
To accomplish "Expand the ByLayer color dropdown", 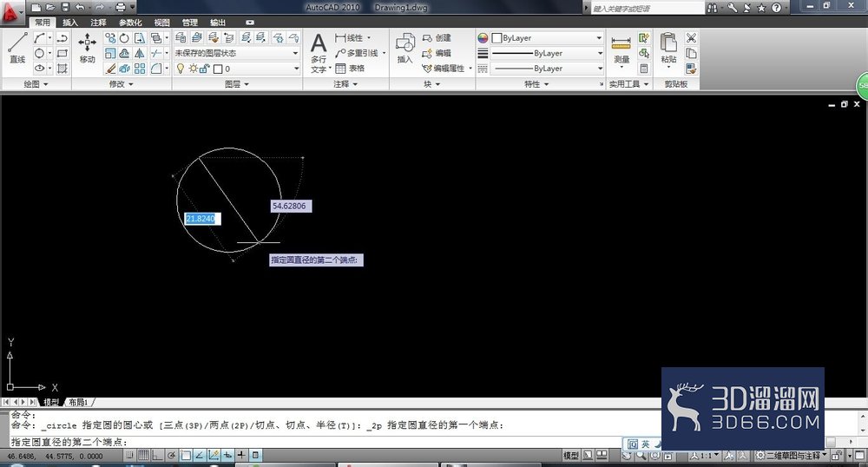I will pos(547,37).
